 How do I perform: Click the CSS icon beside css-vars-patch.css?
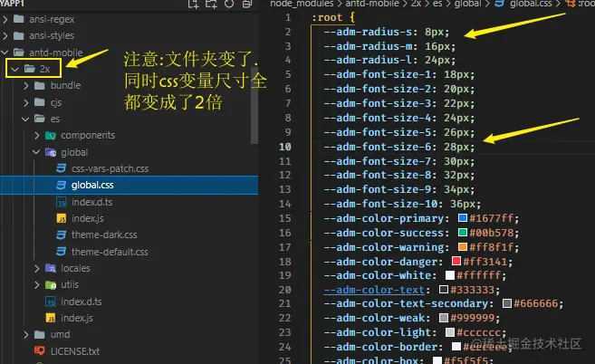pyautogui.click(x=61, y=168)
